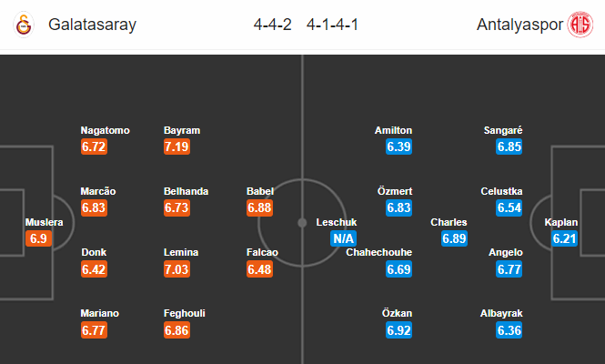The image size is (605, 364).
Task: Click the Antalyaspor club crest icon
Action: [x=580, y=25]
